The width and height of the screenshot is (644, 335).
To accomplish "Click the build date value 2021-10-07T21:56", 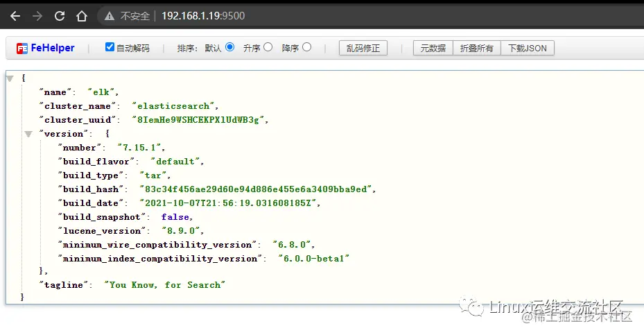I will tap(228, 203).
